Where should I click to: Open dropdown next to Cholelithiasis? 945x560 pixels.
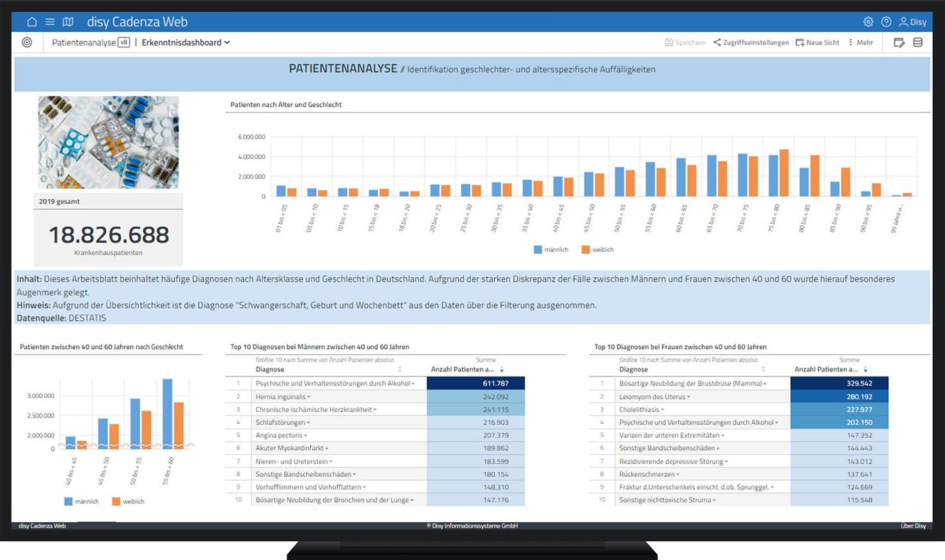coord(662,410)
